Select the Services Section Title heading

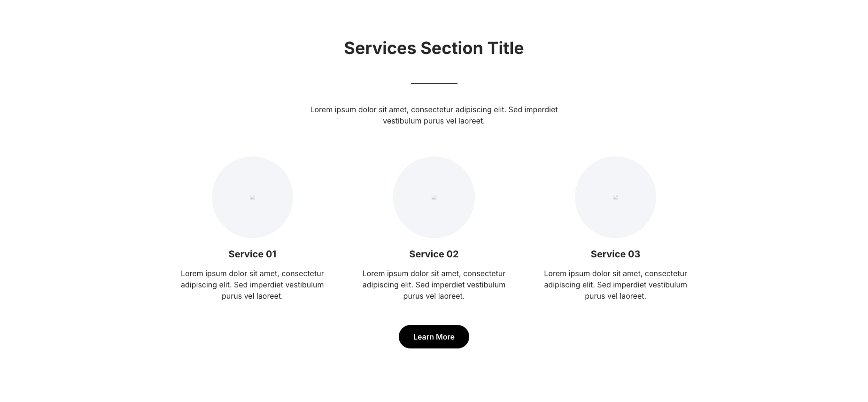[x=434, y=48]
